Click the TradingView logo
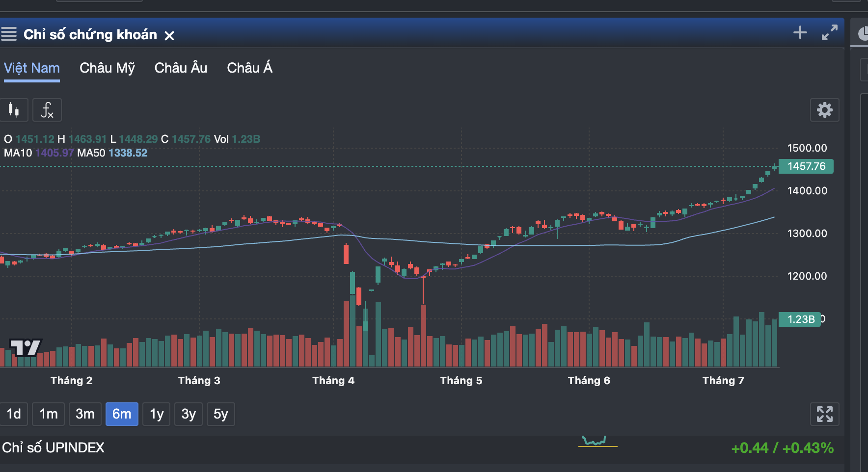The image size is (868, 472). [x=25, y=348]
